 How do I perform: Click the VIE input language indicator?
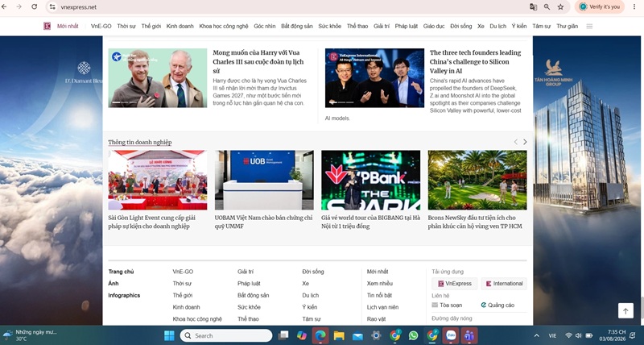[x=552, y=335]
